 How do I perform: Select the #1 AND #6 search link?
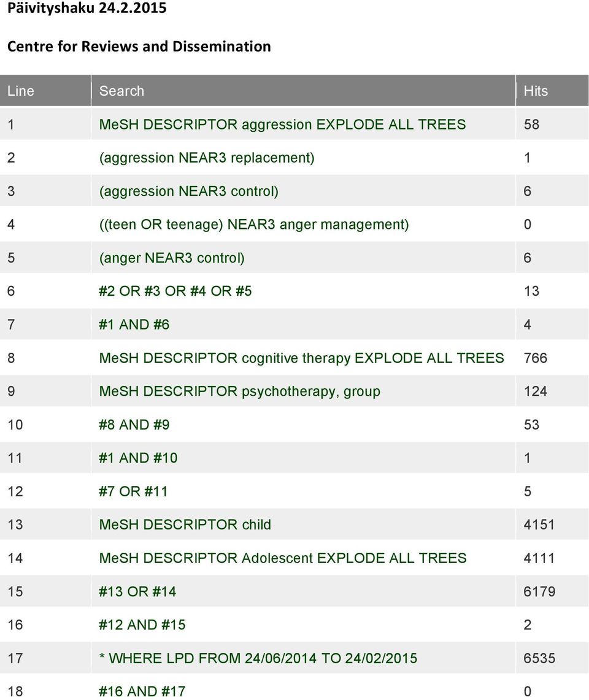pos(134,325)
